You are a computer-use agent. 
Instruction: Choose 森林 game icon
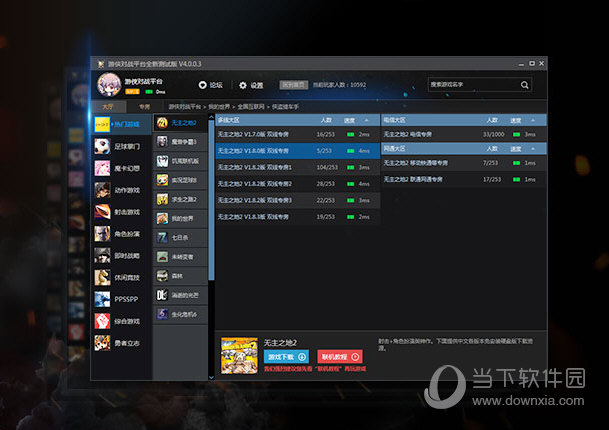click(x=162, y=276)
